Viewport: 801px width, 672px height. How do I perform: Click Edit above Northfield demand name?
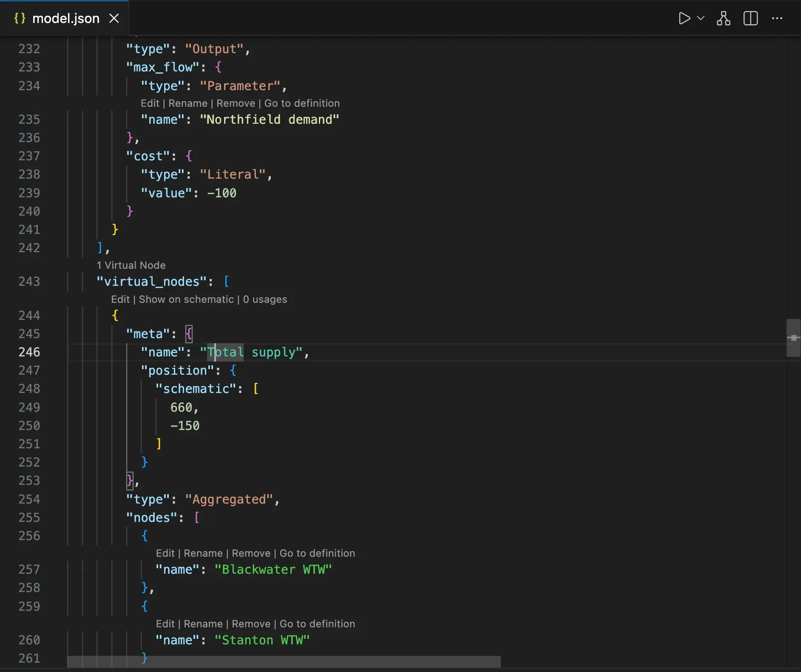coord(150,103)
